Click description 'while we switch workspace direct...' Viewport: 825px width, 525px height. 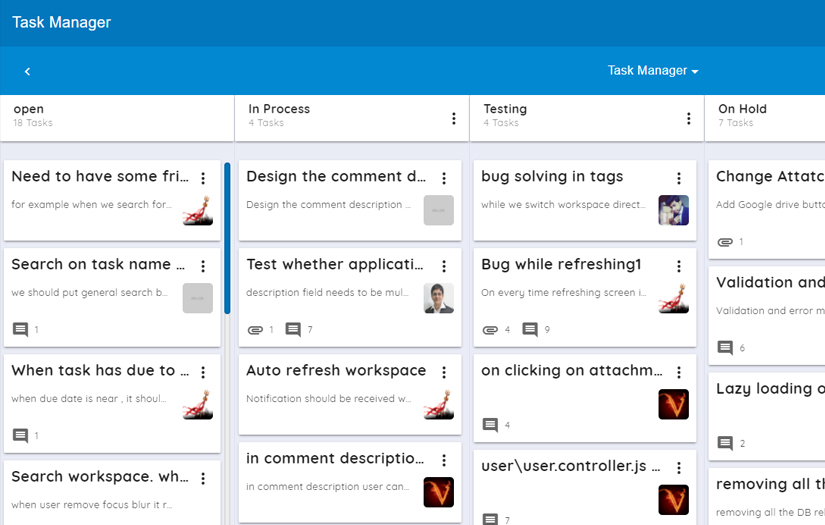coord(563,205)
